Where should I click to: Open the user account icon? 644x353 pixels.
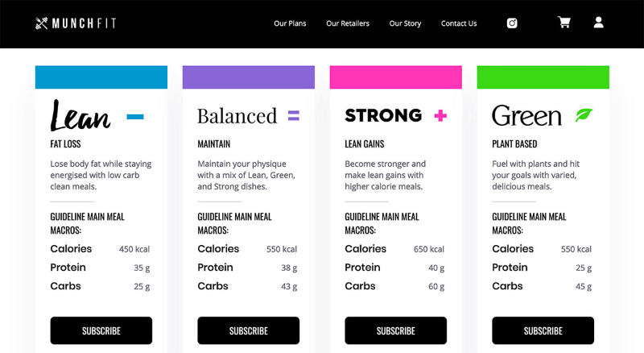[598, 23]
